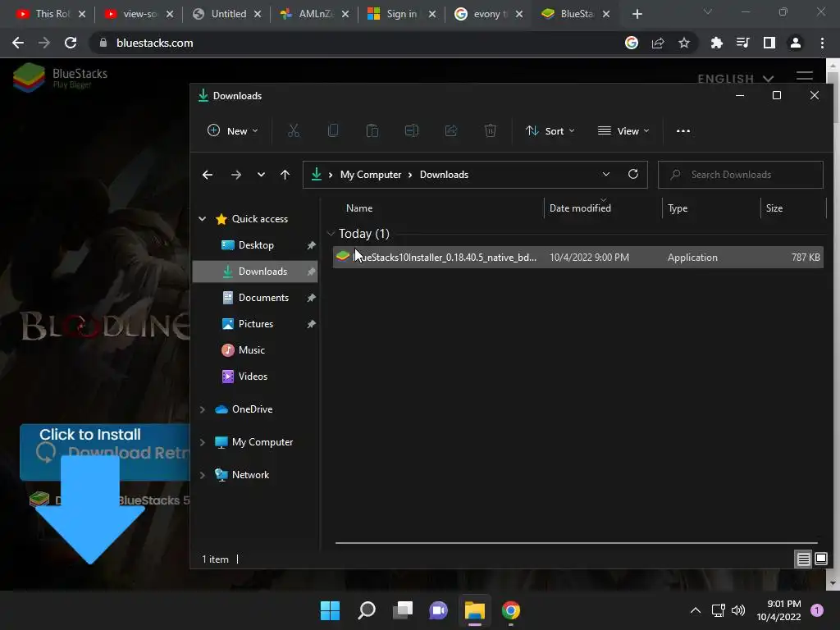This screenshot has height=630, width=840.
Task: Open the New dropdown in Explorer
Action: tap(232, 130)
